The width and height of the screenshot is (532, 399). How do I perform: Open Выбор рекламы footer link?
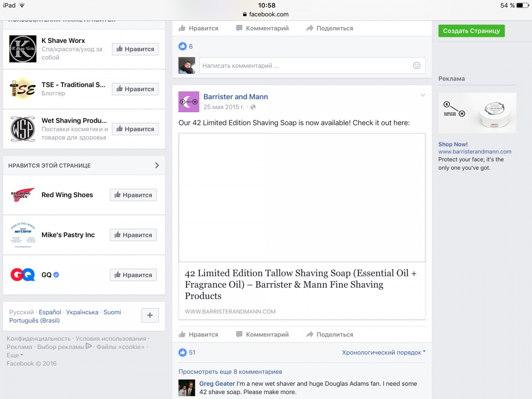point(61,347)
